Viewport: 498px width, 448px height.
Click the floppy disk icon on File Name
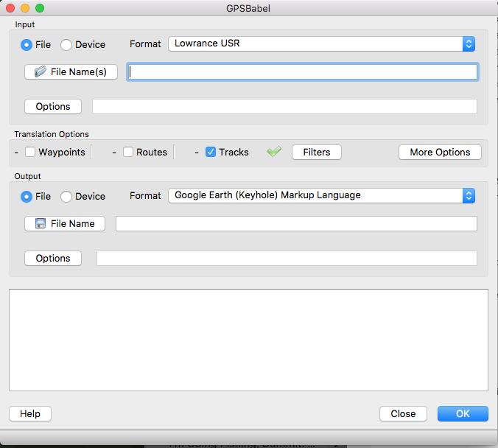click(41, 223)
